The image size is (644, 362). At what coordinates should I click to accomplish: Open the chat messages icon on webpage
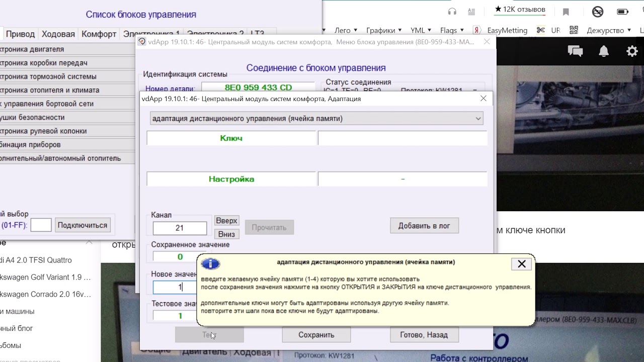click(575, 51)
